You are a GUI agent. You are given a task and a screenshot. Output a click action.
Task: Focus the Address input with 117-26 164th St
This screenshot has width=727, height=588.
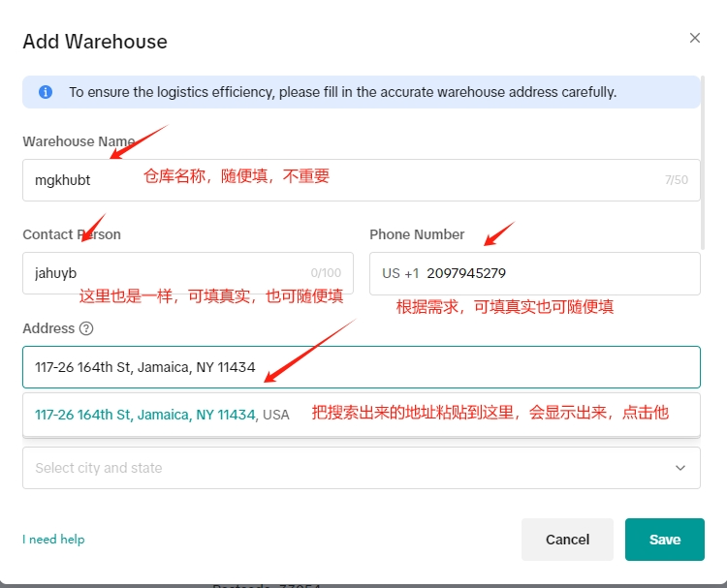click(361, 367)
